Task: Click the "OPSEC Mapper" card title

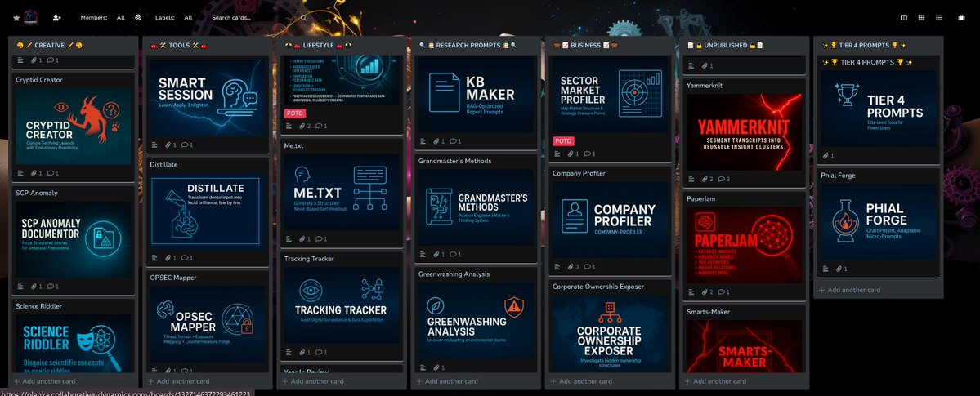Action: [173, 278]
